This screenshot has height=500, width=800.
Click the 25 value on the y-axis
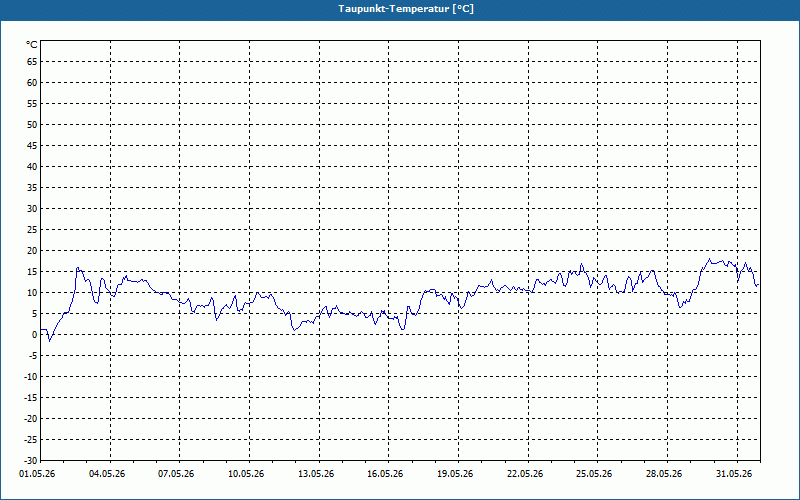coord(32,230)
